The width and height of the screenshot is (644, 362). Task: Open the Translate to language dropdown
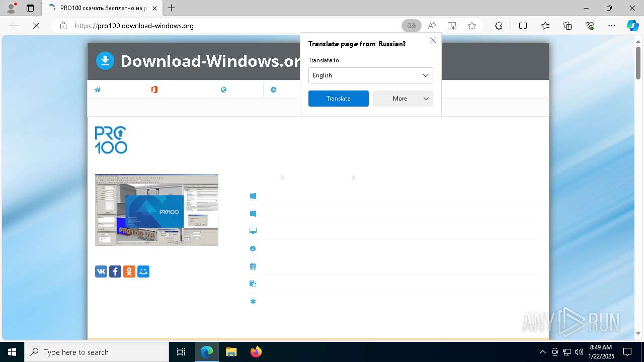[371, 75]
